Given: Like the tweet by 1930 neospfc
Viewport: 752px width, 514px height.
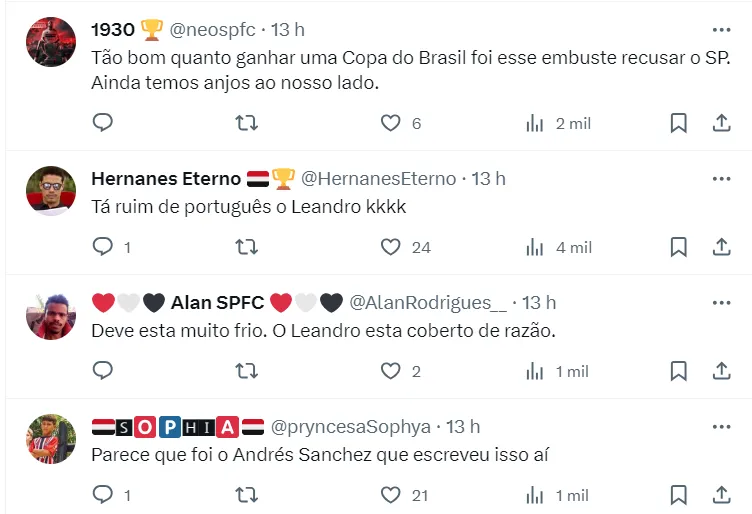Looking at the screenshot, I should point(391,123).
